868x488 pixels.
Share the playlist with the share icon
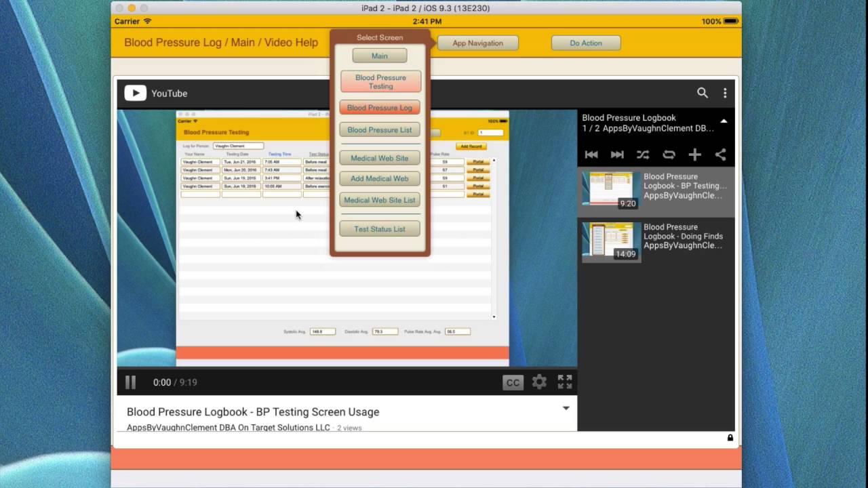click(x=720, y=155)
